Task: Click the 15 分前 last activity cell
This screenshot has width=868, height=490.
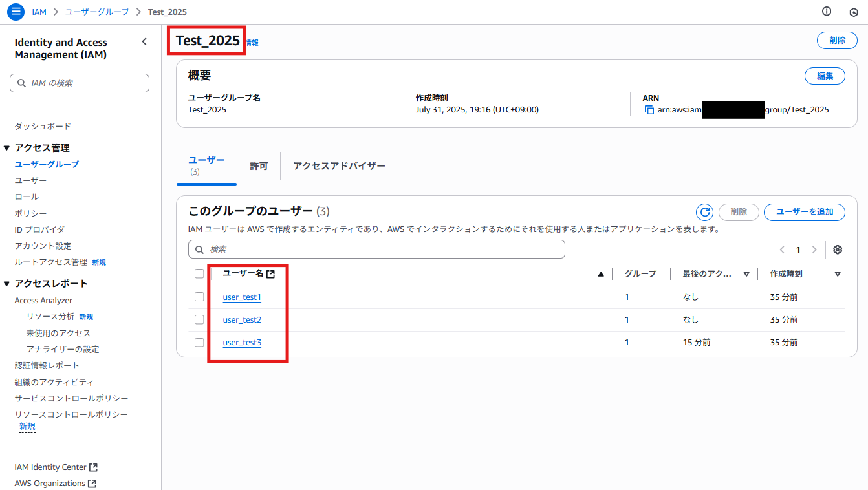Action: click(697, 343)
